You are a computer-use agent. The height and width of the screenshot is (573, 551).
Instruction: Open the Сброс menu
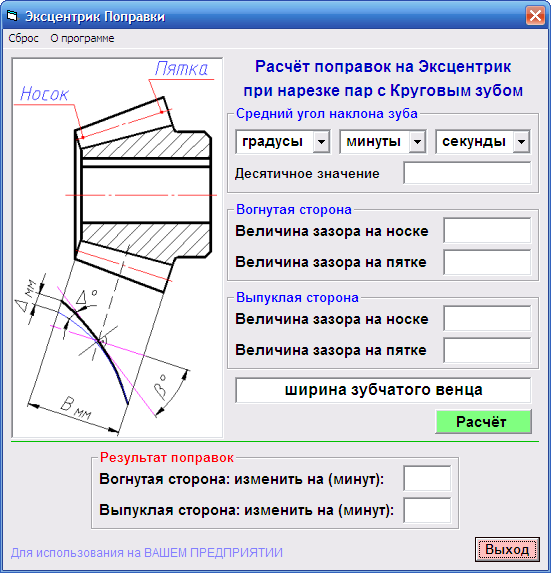pyautogui.click(x=23, y=38)
